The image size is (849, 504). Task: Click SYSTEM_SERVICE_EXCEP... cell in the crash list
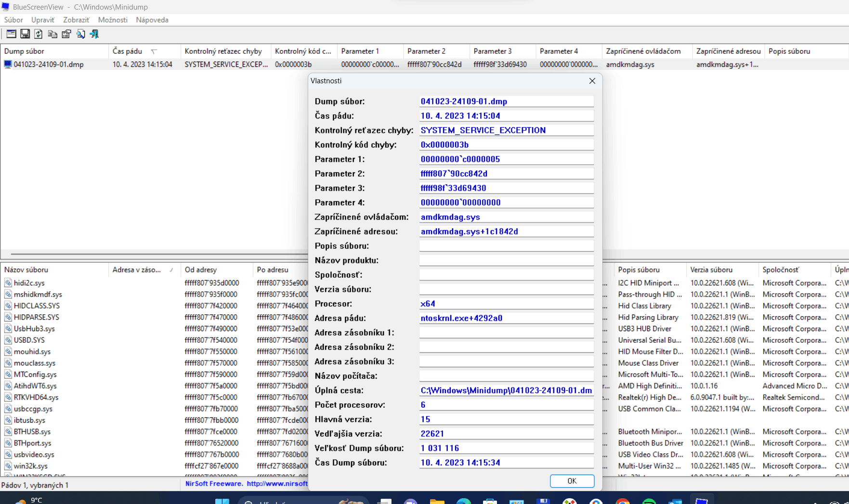click(x=226, y=65)
